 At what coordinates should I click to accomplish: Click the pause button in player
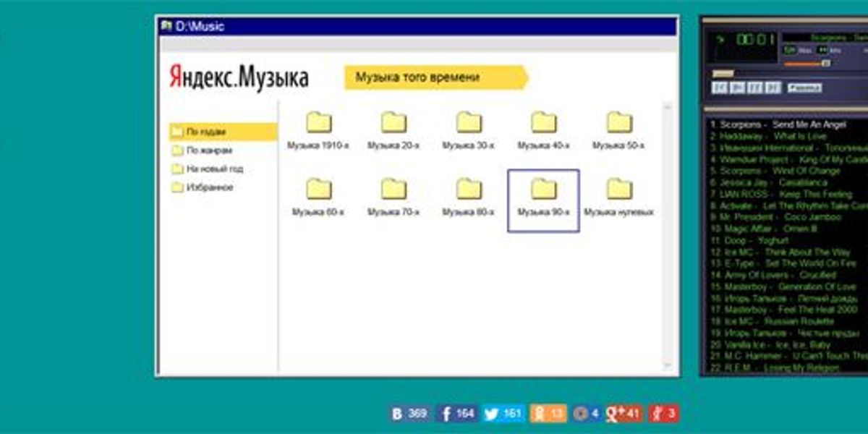[755, 88]
